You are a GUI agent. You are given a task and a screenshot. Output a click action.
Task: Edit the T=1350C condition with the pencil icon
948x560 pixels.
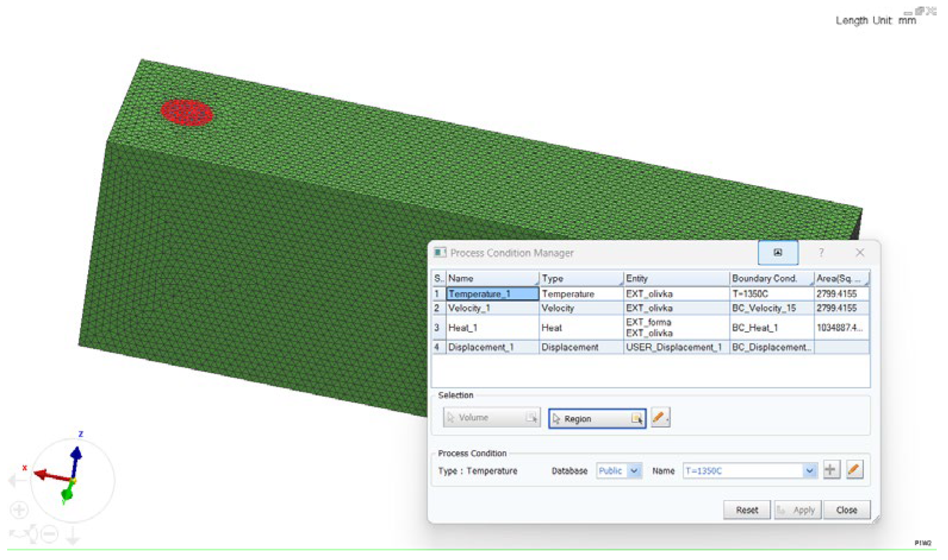(x=854, y=470)
